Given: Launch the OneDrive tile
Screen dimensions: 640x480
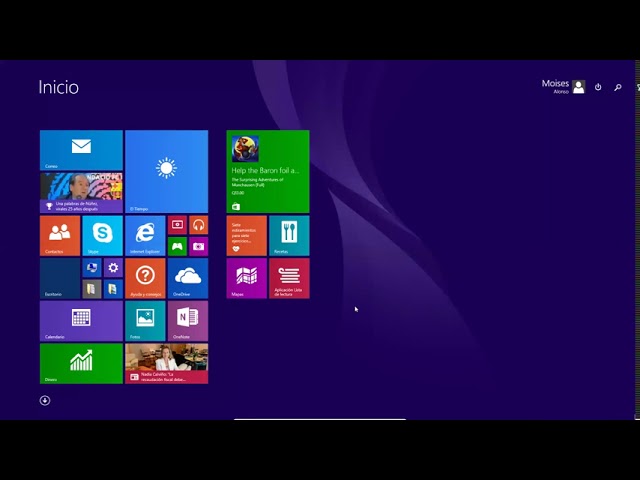Looking at the screenshot, I should click(x=188, y=278).
